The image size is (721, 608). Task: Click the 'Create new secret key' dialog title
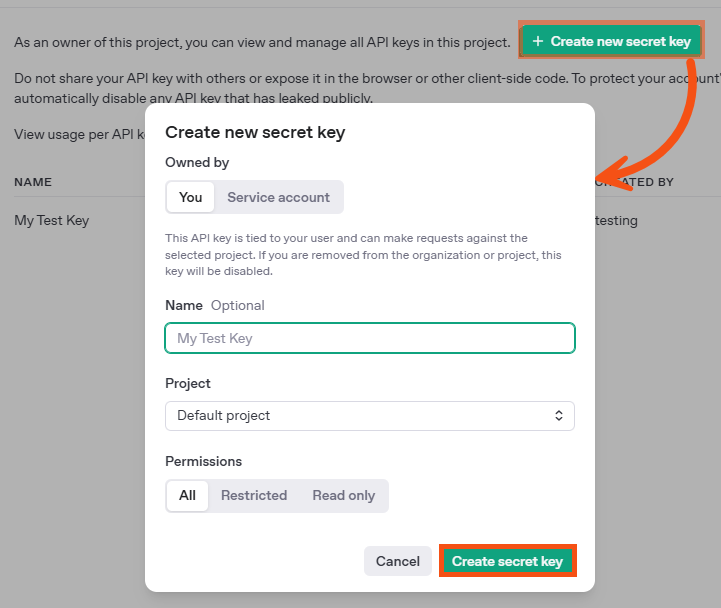pyautogui.click(x=255, y=132)
